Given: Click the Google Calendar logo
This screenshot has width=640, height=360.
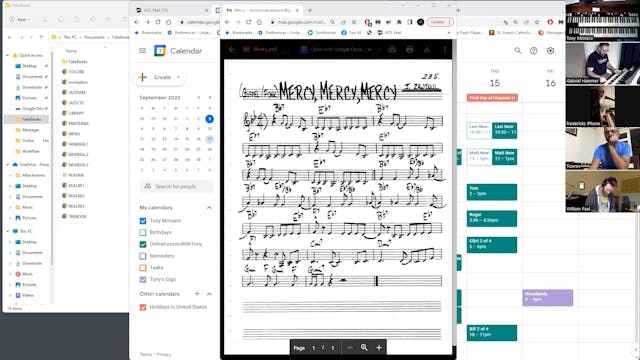Looking at the screenshot, I should 160,51.
